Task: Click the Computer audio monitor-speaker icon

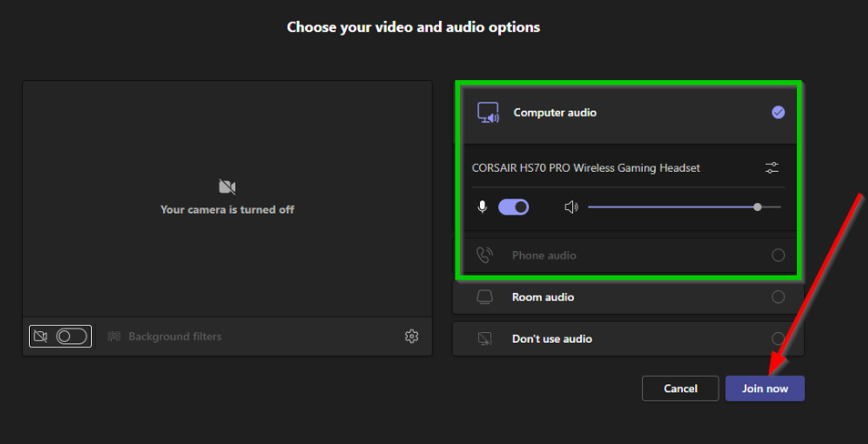Action: point(488,113)
